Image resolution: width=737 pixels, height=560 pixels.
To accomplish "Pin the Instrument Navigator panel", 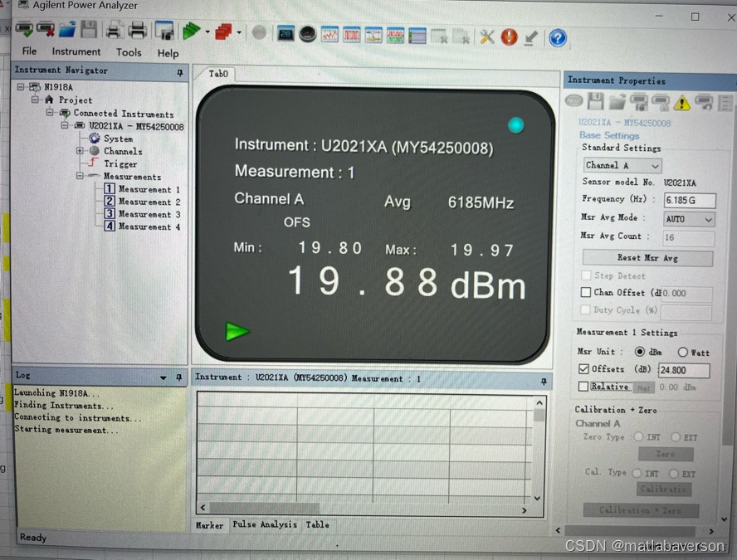I will (180, 72).
